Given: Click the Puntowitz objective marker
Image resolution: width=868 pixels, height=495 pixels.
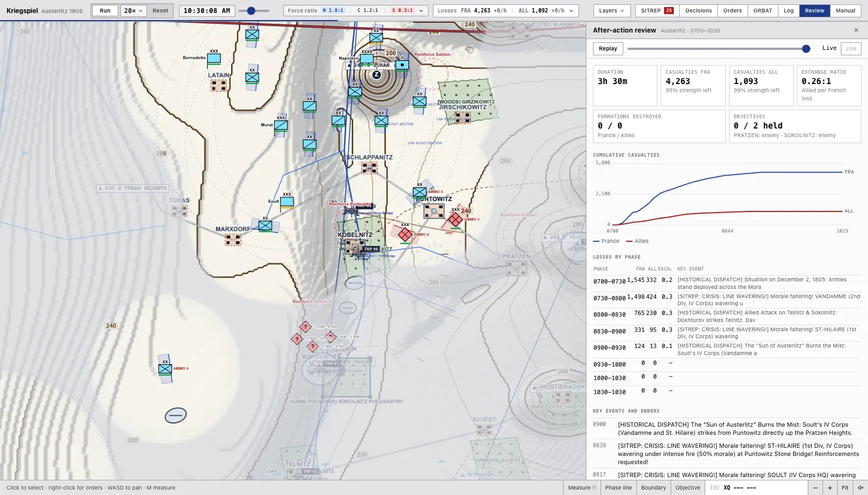Looking at the screenshot, I should pos(434,210).
